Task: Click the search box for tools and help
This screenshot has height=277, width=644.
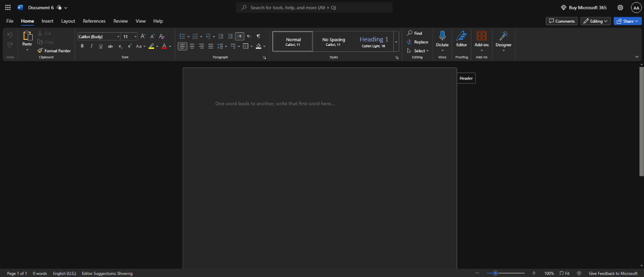Action: coord(314,8)
